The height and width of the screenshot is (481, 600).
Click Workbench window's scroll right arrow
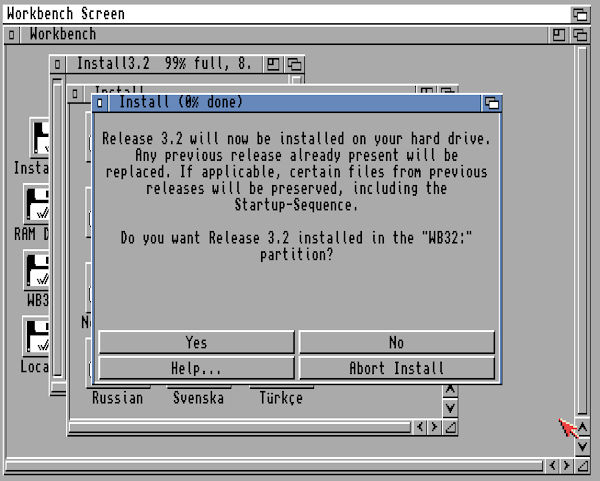coord(567,466)
